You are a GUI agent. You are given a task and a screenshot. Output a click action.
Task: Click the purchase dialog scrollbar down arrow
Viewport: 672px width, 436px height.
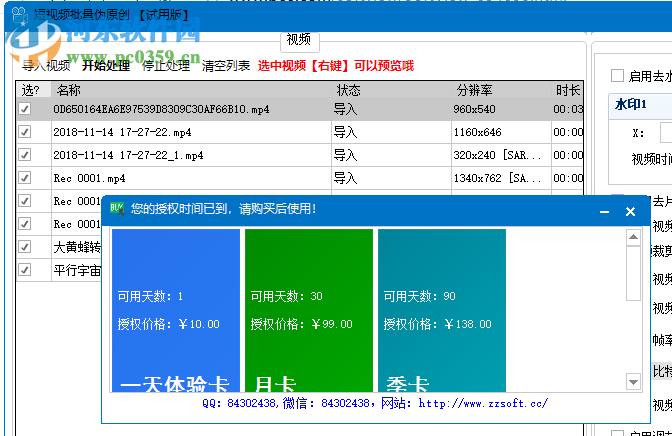point(633,381)
